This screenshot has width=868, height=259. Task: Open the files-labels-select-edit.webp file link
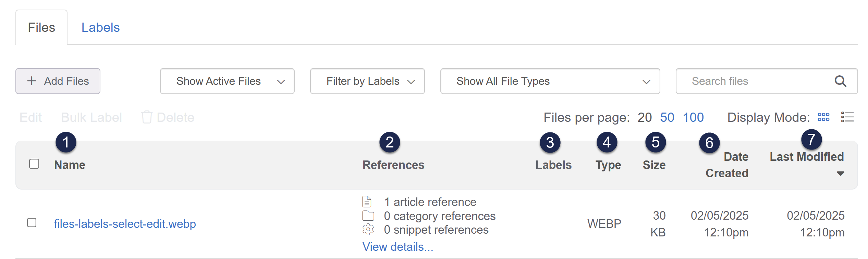[x=125, y=224]
